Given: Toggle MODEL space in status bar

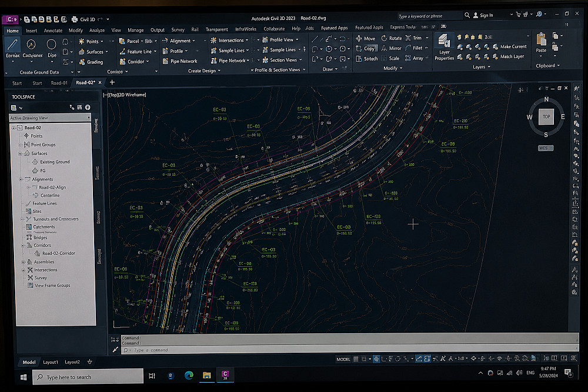Looking at the screenshot, I should point(343,359).
